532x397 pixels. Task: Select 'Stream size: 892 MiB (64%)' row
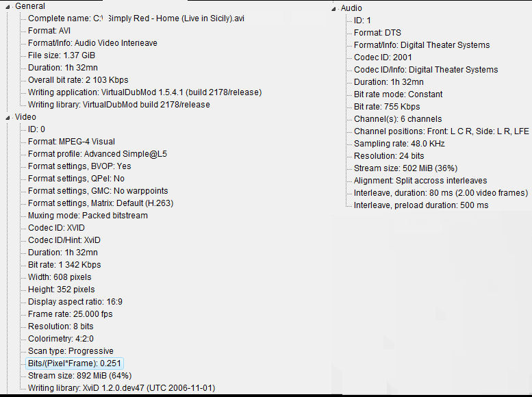[x=79, y=376]
